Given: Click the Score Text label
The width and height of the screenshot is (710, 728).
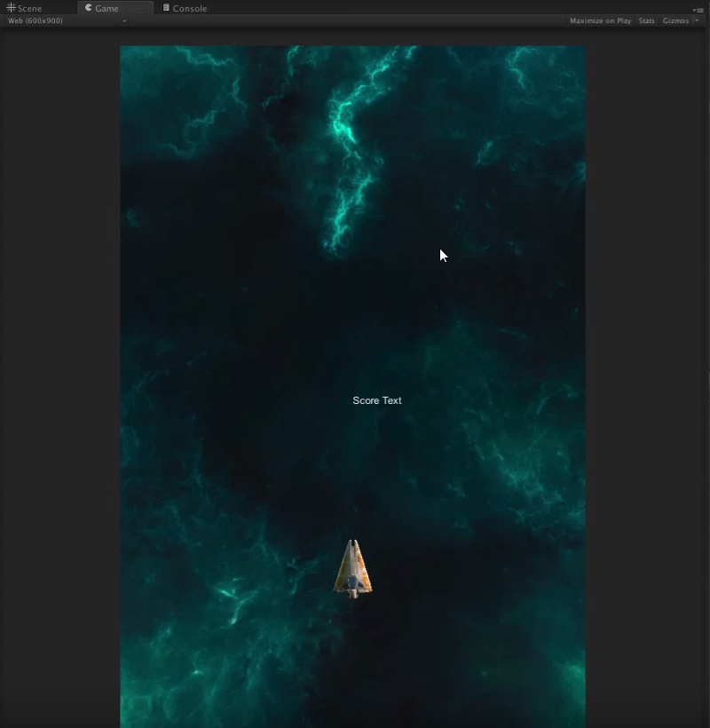Looking at the screenshot, I should coord(377,400).
